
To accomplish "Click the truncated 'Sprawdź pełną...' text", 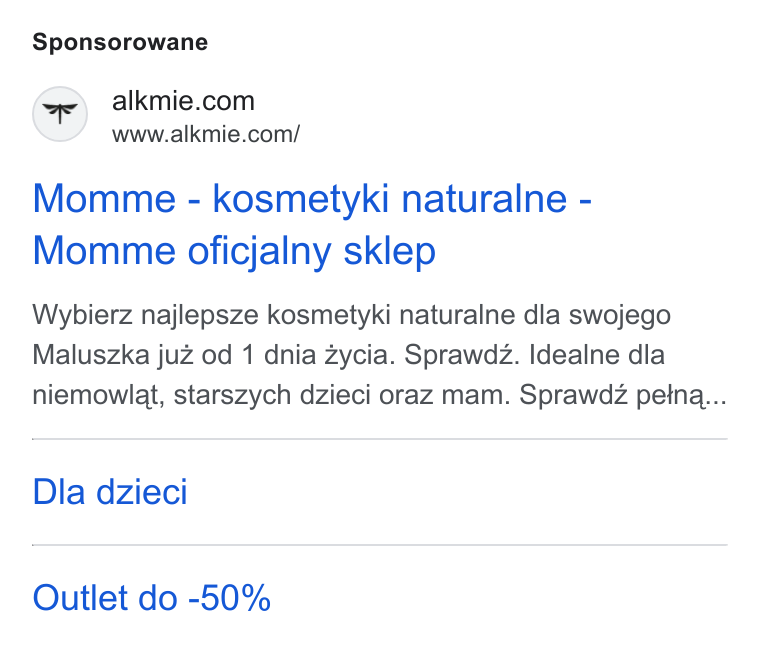I will click(x=623, y=395).
